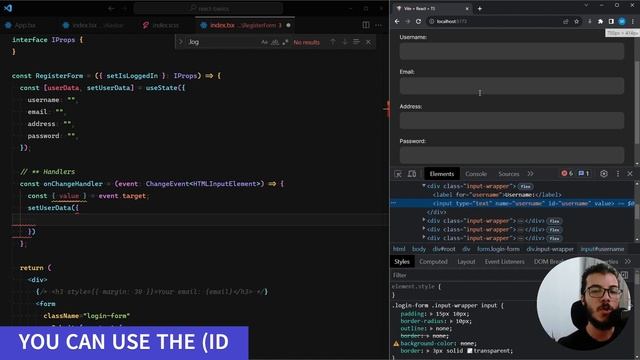Reload the localhost page
This screenshot has height=360, width=640.
(x=418, y=21)
